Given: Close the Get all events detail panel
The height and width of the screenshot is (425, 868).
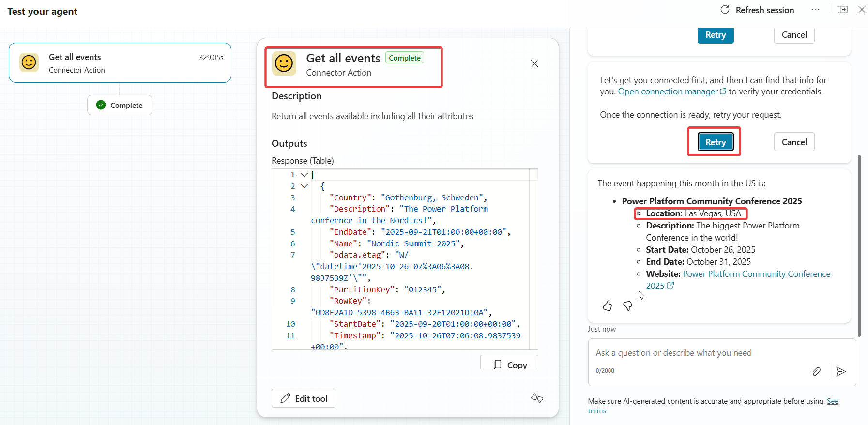Looking at the screenshot, I should 534,64.
